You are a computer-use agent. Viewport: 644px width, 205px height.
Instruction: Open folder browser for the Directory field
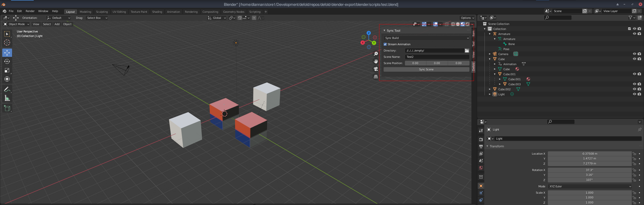(x=467, y=51)
